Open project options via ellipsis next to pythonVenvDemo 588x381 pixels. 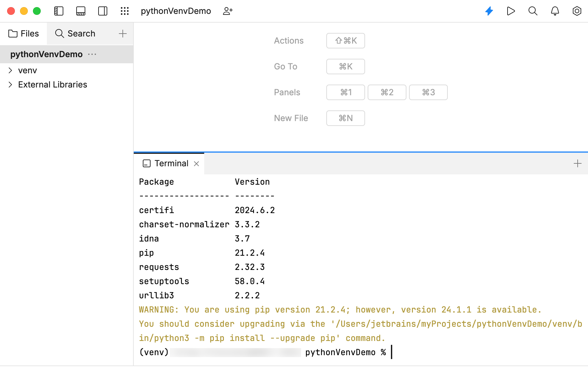92,54
